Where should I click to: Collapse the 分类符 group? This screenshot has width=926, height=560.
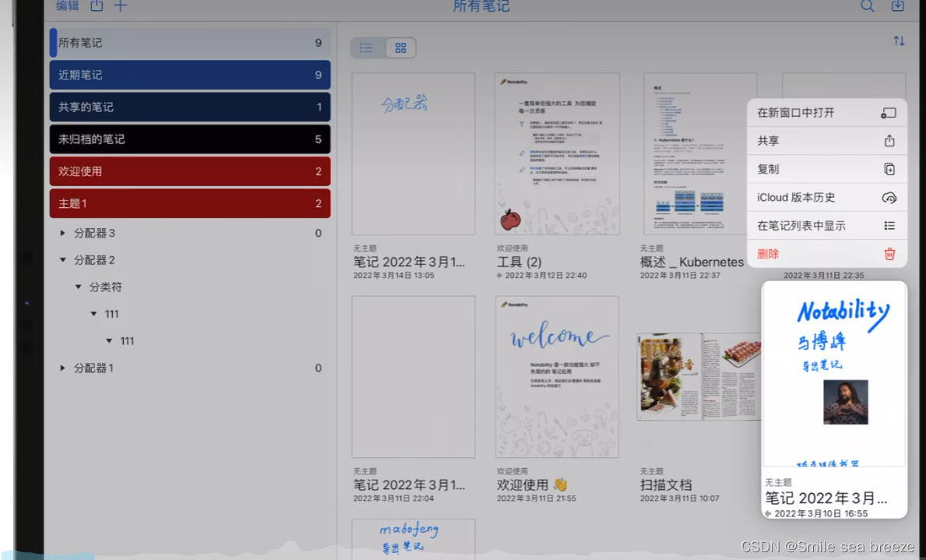[x=78, y=287]
